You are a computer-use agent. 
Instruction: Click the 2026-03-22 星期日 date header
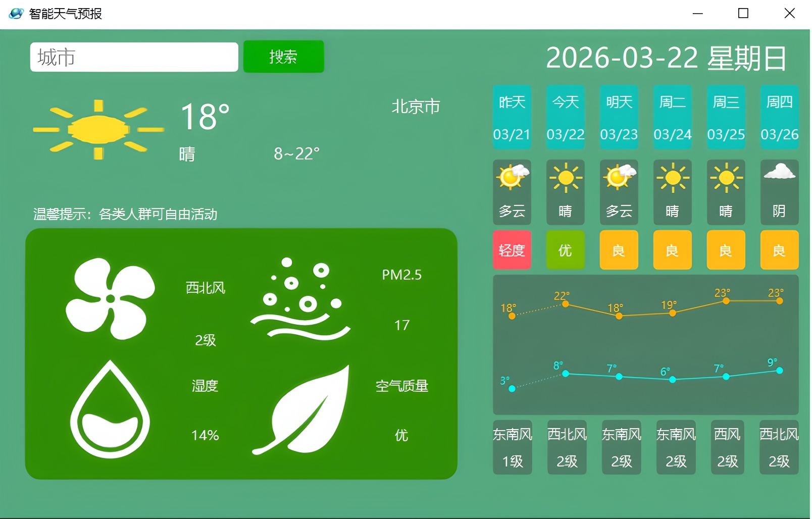click(667, 58)
